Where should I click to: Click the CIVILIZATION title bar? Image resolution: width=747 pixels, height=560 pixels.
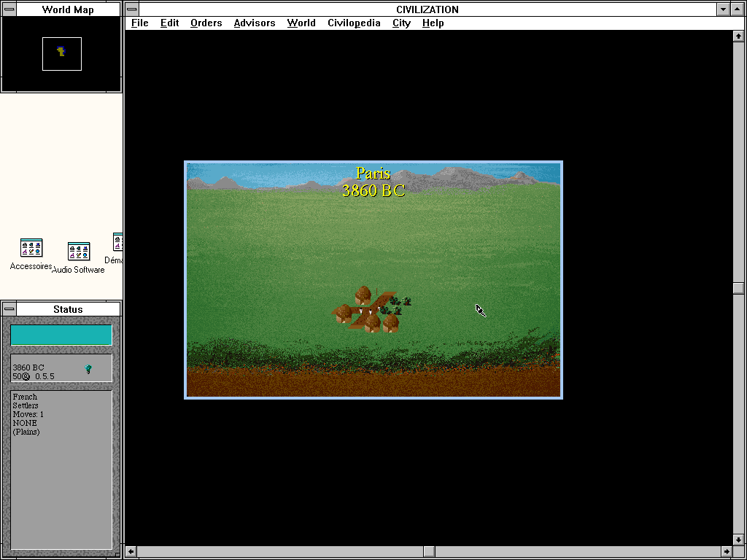click(427, 9)
